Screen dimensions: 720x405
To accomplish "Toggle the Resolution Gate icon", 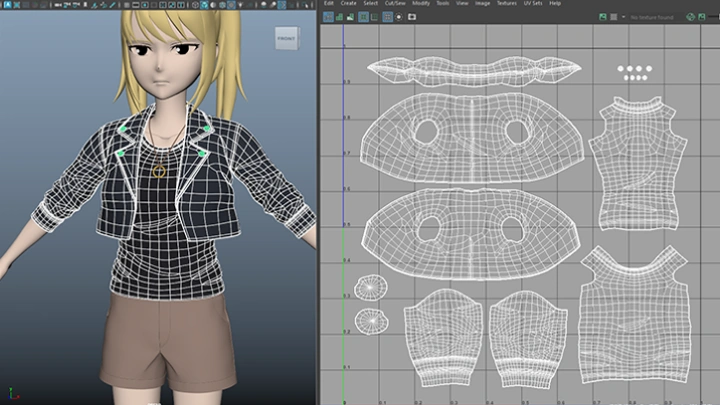I will (x=145, y=5).
